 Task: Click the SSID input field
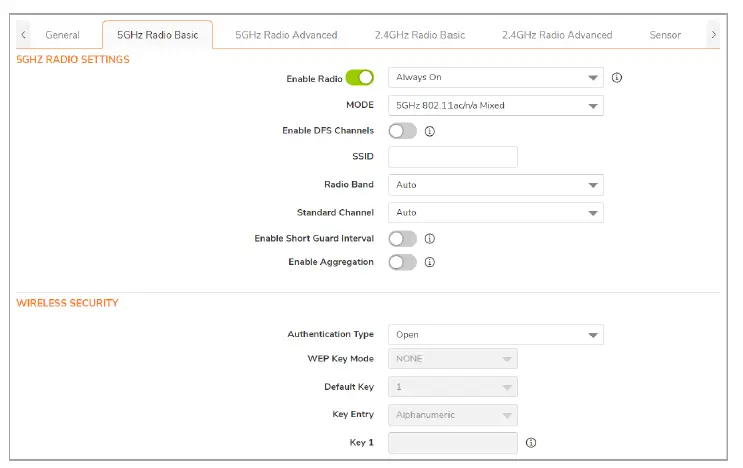coord(452,157)
